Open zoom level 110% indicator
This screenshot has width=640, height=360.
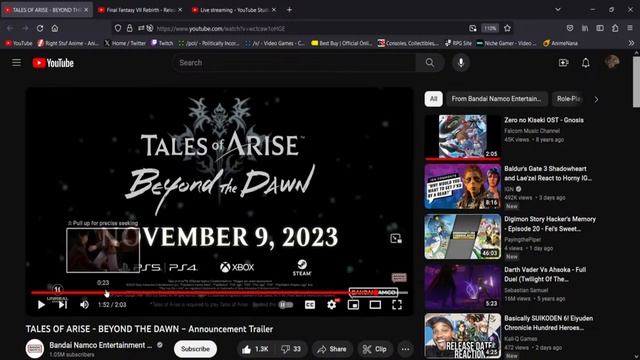point(490,28)
